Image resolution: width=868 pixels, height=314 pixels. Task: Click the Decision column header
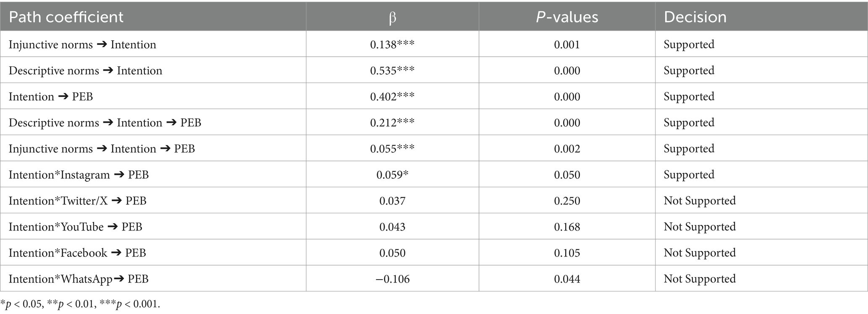(695, 17)
